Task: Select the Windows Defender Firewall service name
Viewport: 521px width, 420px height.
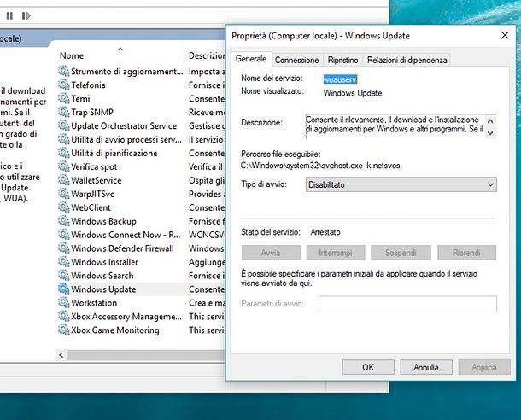Action: (122, 248)
